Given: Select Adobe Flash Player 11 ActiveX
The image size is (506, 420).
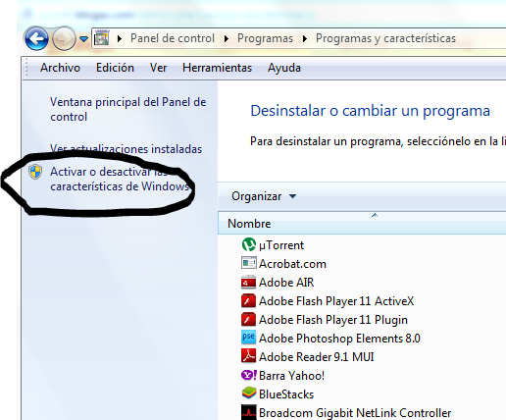Looking at the screenshot, I should tap(336, 301).
